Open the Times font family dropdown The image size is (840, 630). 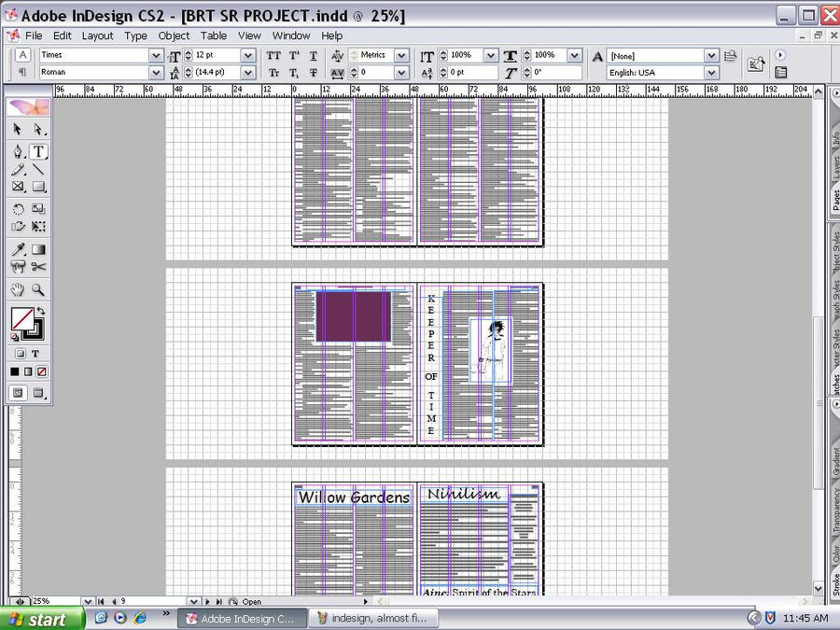[155, 55]
